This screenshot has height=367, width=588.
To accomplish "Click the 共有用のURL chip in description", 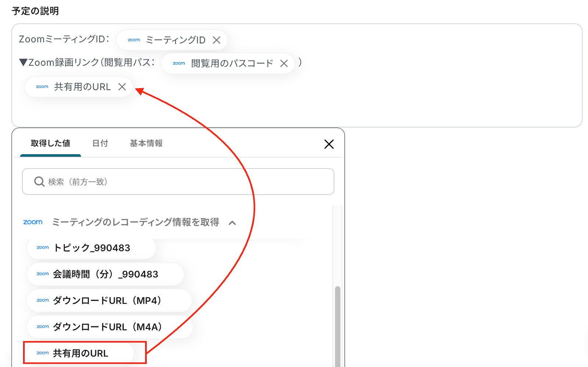I will (x=79, y=87).
